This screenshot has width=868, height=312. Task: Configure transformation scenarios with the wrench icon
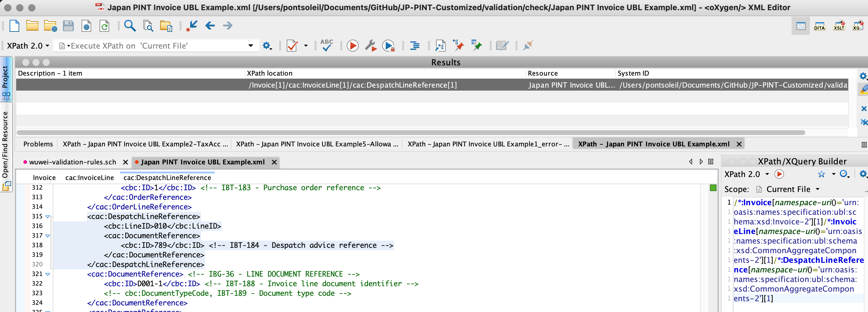[x=371, y=46]
